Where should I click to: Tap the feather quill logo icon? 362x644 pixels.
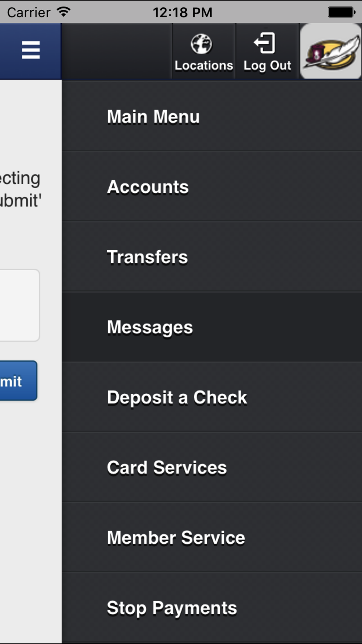point(331,51)
